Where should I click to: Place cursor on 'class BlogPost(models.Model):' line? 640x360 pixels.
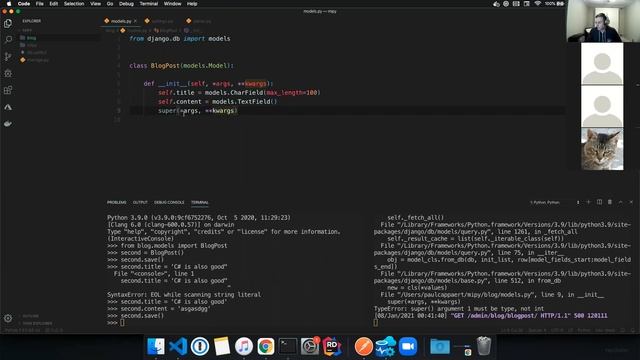click(x=182, y=65)
